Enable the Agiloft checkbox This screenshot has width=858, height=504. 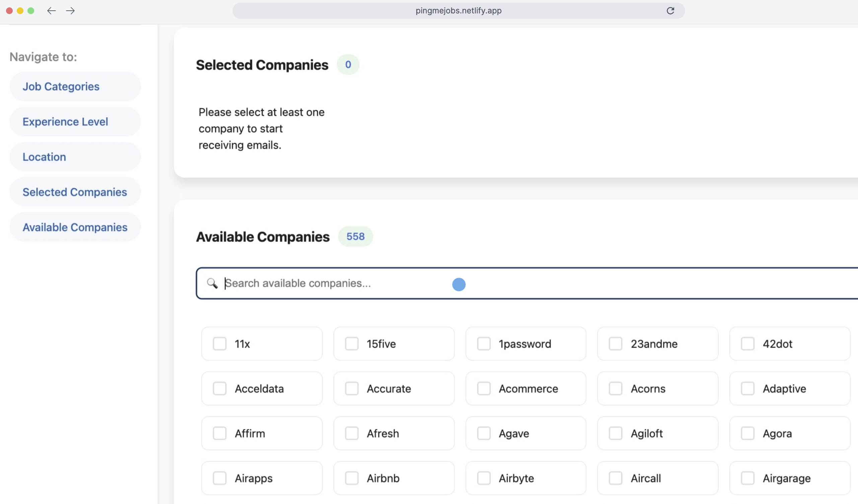coord(616,434)
